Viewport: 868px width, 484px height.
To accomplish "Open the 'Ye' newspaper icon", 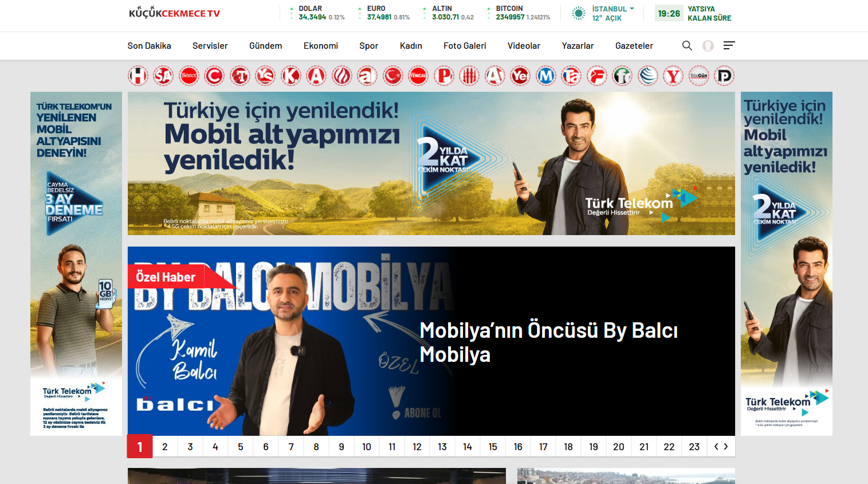I will [x=520, y=76].
